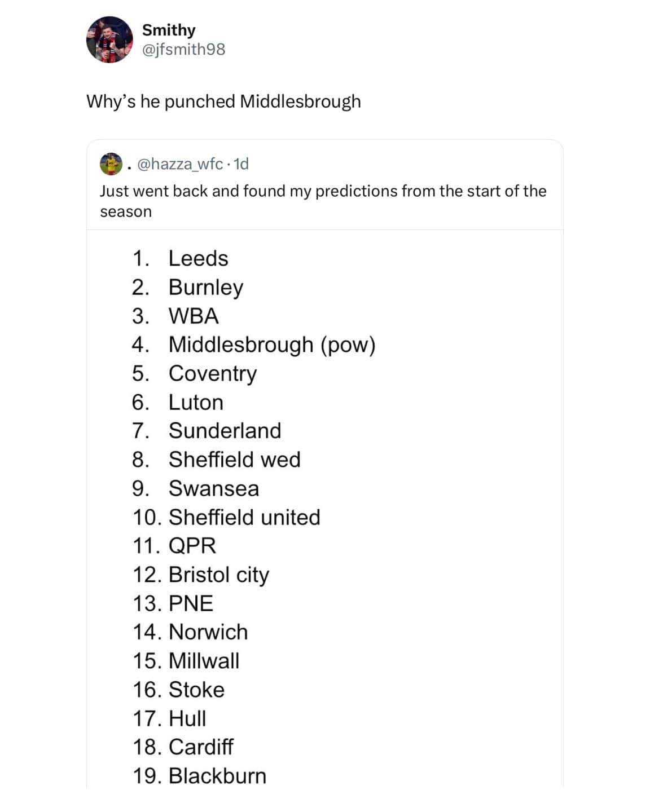This screenshot has height=812, width=650.
Task: Open the @jfsmith98 handle
Action: tap(183, 50)
